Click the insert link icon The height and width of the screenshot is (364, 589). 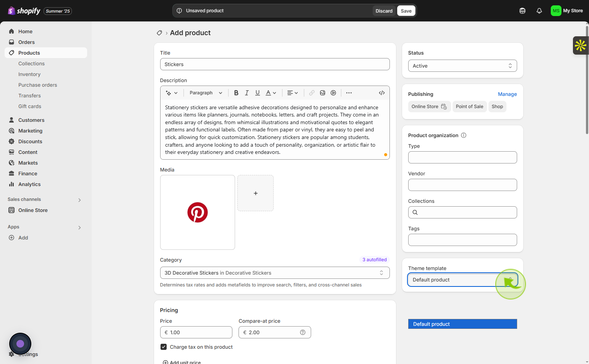(312, 93)
